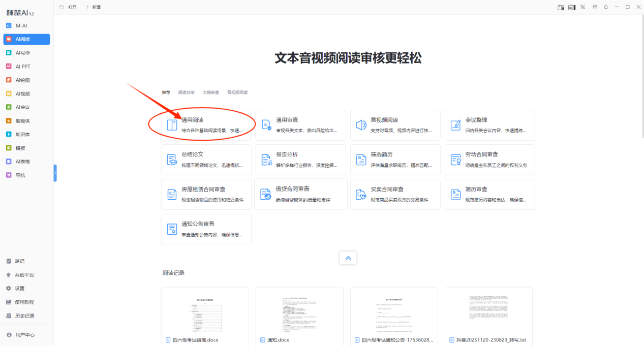Open AI PPT from the sidebar

22,67
